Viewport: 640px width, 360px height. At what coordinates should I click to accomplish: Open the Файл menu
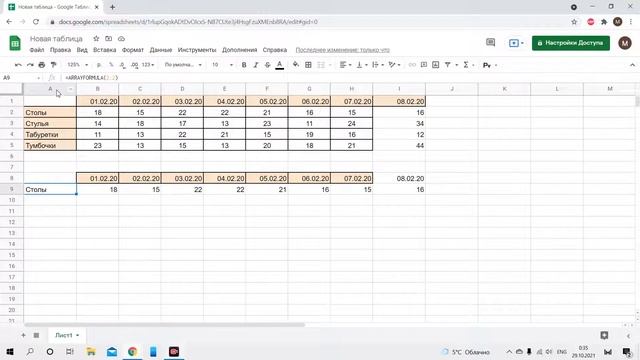pyautogui.click(x=37, y=50)
